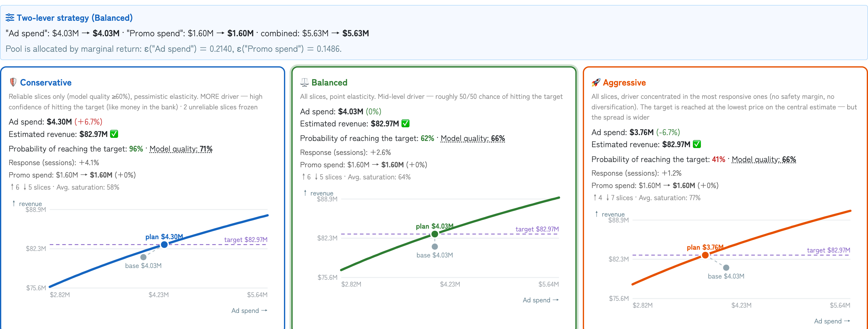Click 'Avg. saturation: 77%' text
Viewport: 868px width, 329px height.
click(x=670, y=198)
